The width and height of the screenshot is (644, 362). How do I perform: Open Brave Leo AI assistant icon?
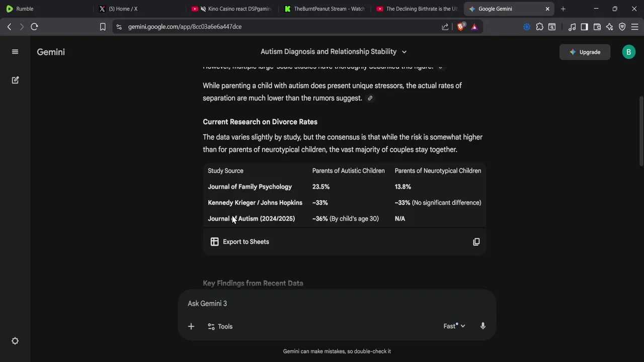610,27
